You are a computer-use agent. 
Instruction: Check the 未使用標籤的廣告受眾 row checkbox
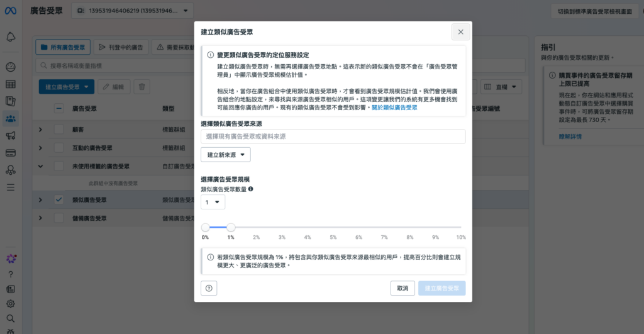click(58, 167)
